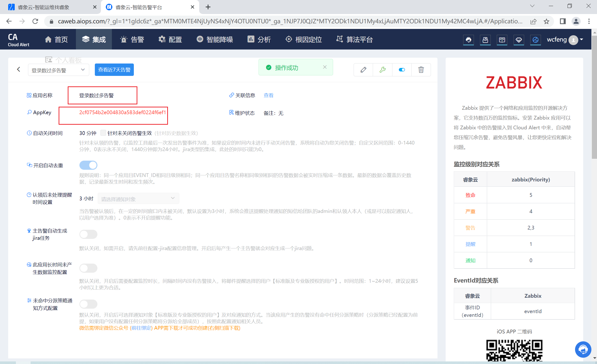This screenshot has height=364, width=597.
Task: Click the 30 分钟 auto-close time value
Action: (x=88, y=133)
